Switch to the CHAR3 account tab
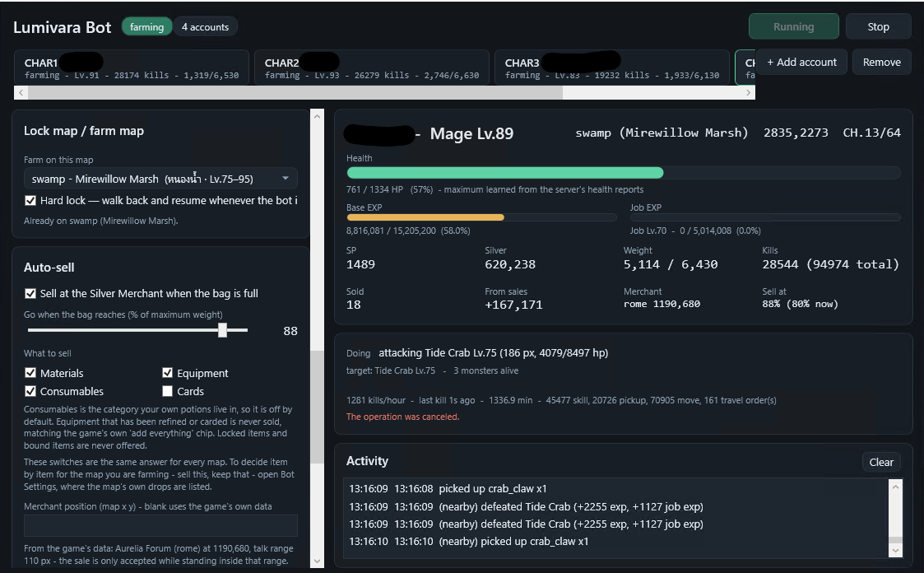The width and height of the screenshot is (924, 573). (611, 68)
